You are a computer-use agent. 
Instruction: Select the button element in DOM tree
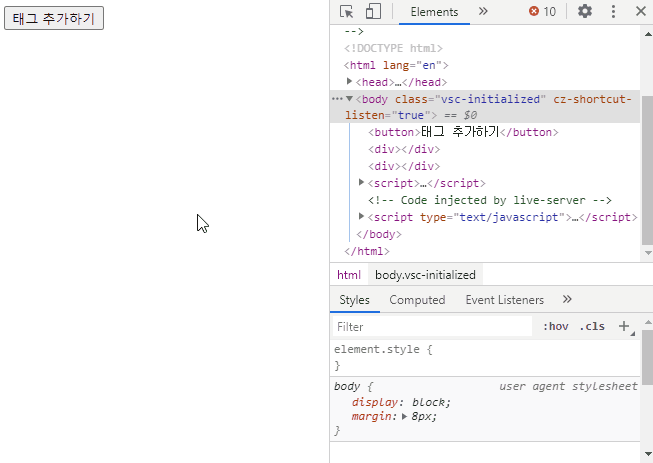point(463,132)
